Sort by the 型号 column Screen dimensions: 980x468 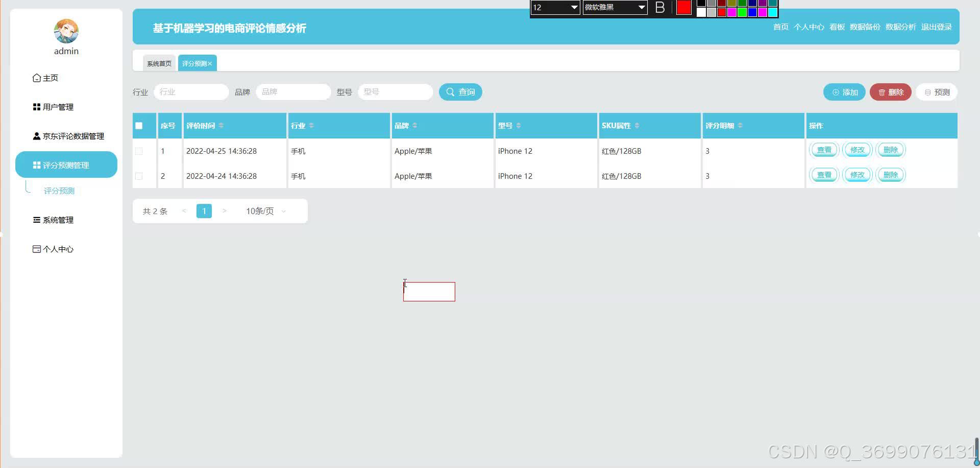tap(519, 126)
